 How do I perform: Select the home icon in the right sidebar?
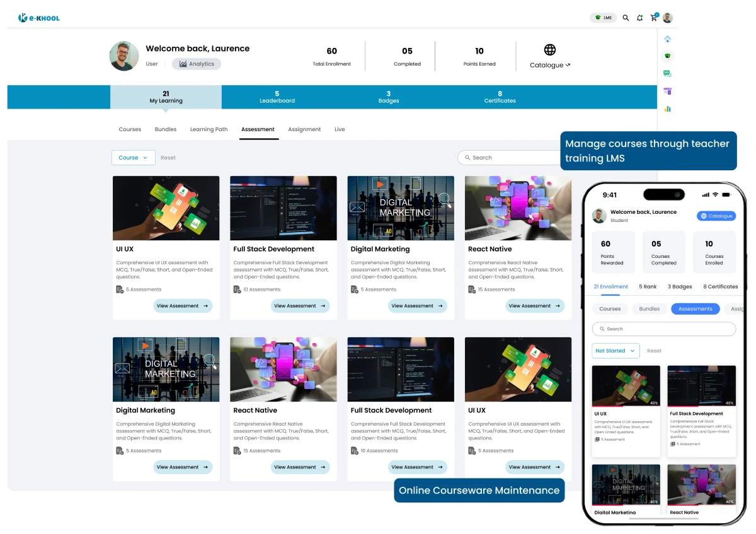pos(667,38)
